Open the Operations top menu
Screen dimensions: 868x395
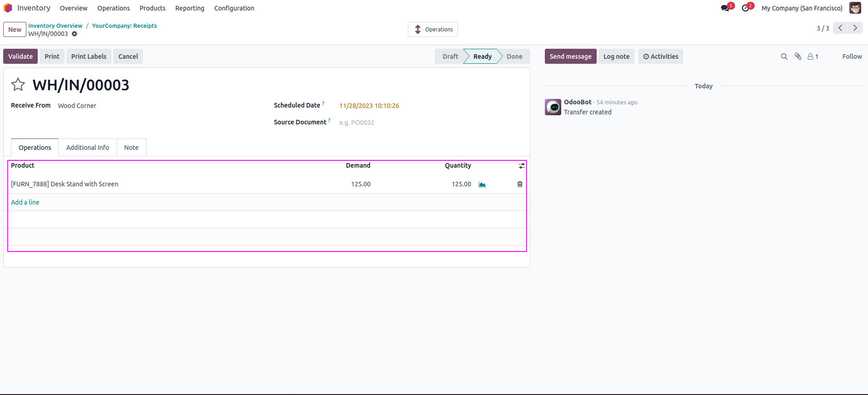click(113, 8)
